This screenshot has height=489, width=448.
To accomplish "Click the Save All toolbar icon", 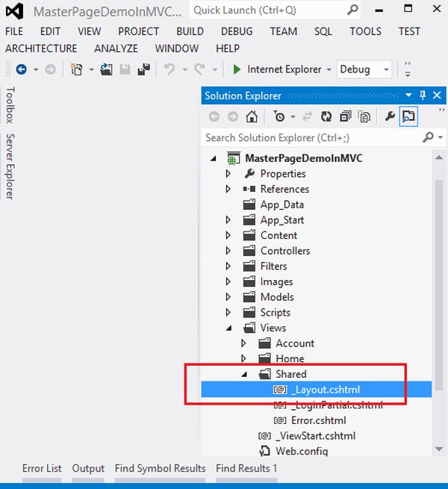I will [144, 69].
